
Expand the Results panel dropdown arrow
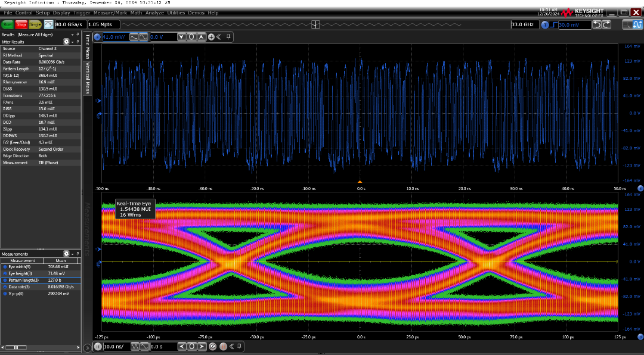pos(72,35)
